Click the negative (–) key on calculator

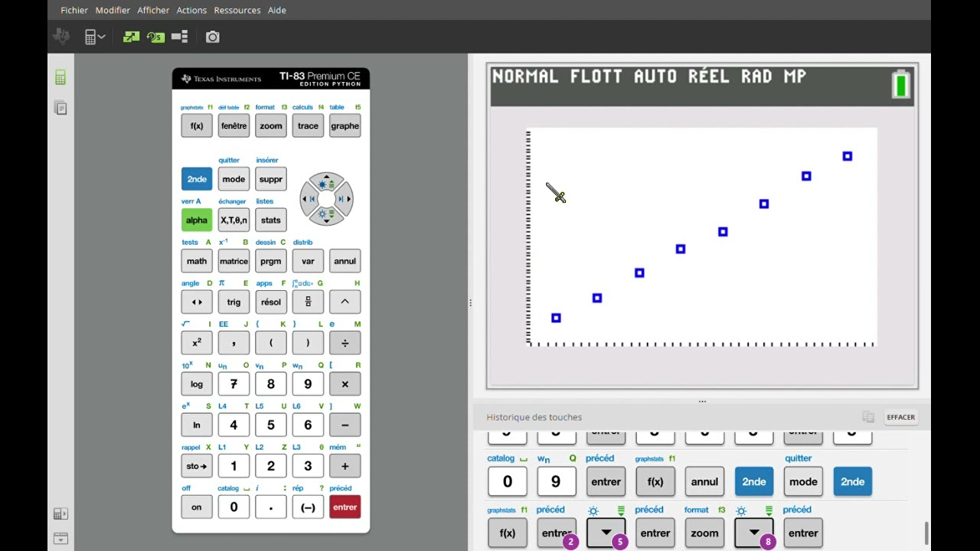point(308,507)
